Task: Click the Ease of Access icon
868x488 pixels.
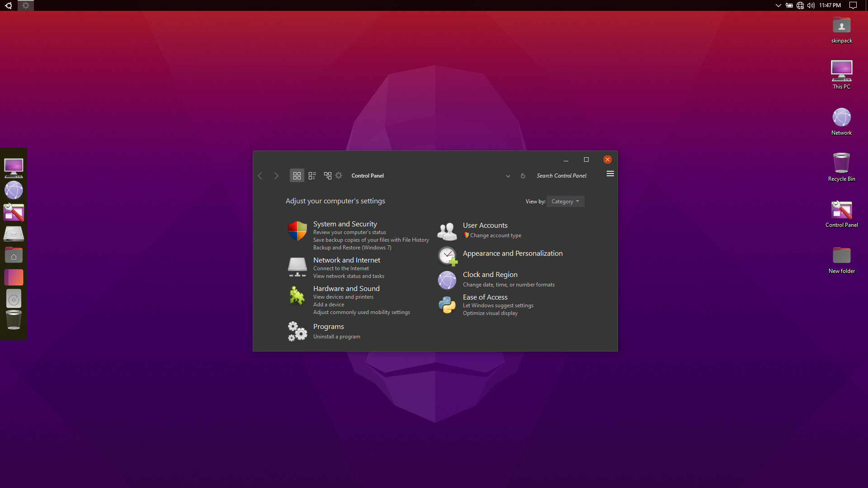Action: pos(447,305)
